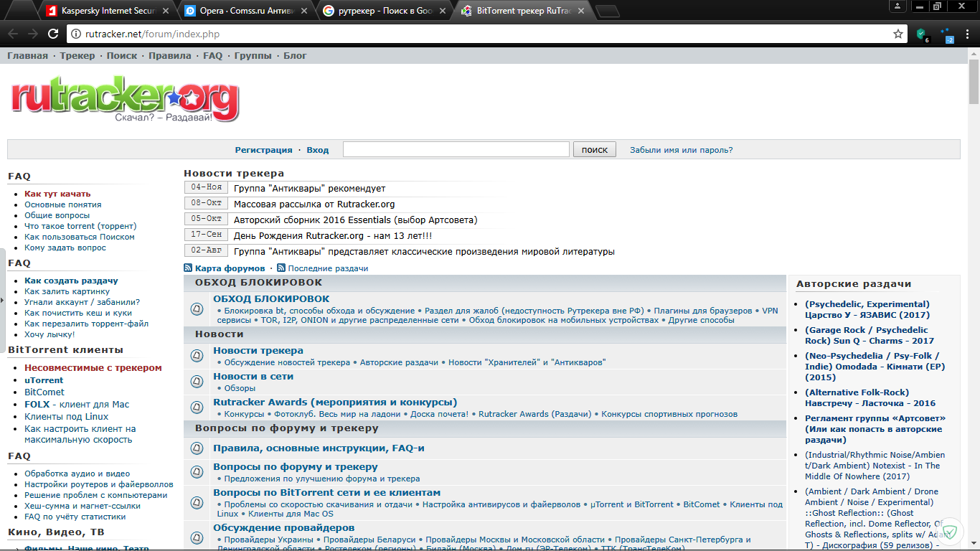Click the forum icon beside Правила, основные инструкции
This screenshot has width=980, height=551.
197,448
